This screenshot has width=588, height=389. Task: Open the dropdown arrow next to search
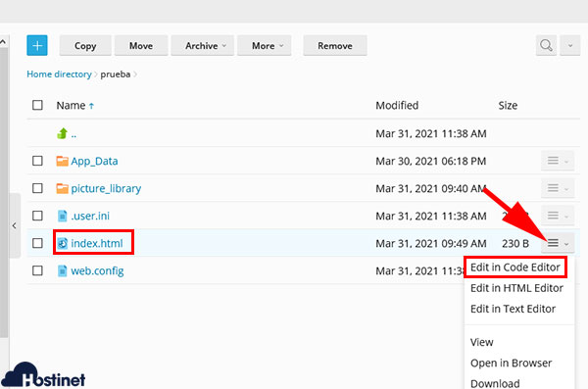[570, 46]
